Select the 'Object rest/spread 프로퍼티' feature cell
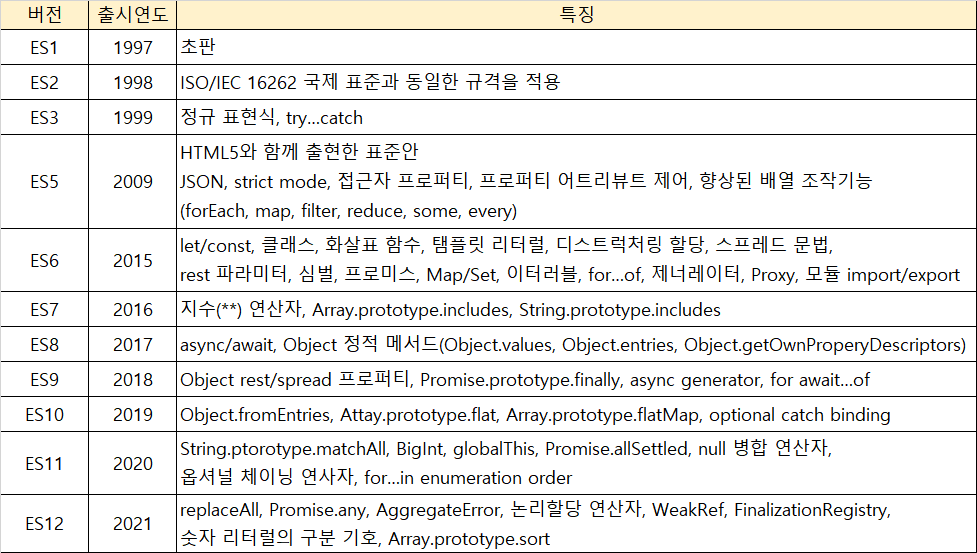Screen dimensions: 977x553 576,379
